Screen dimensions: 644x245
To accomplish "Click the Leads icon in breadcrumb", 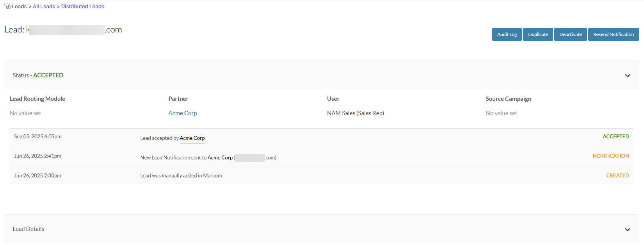I will (7, 6).
